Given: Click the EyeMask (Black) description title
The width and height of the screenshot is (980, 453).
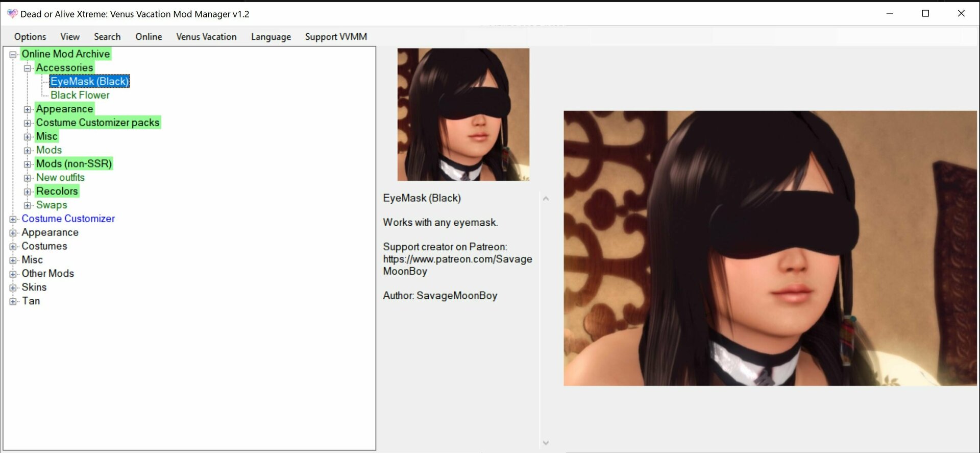Looking at the screenshot, I should tap(422, 198).
